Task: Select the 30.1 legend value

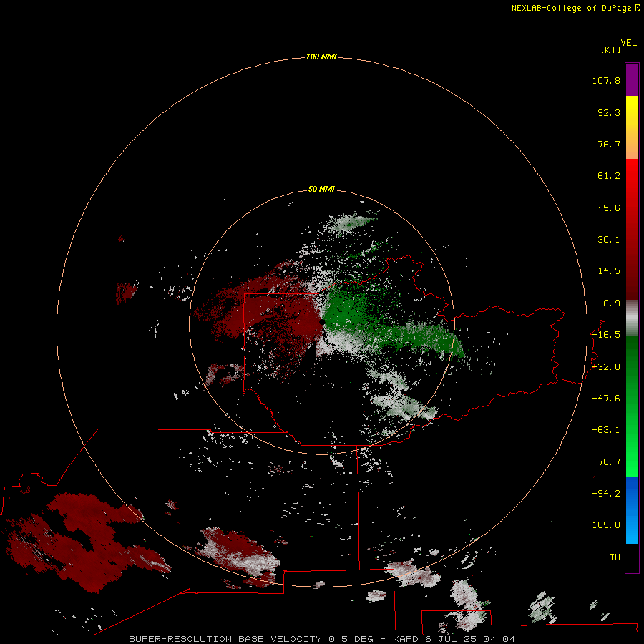Action: click(x=609, y=240)
